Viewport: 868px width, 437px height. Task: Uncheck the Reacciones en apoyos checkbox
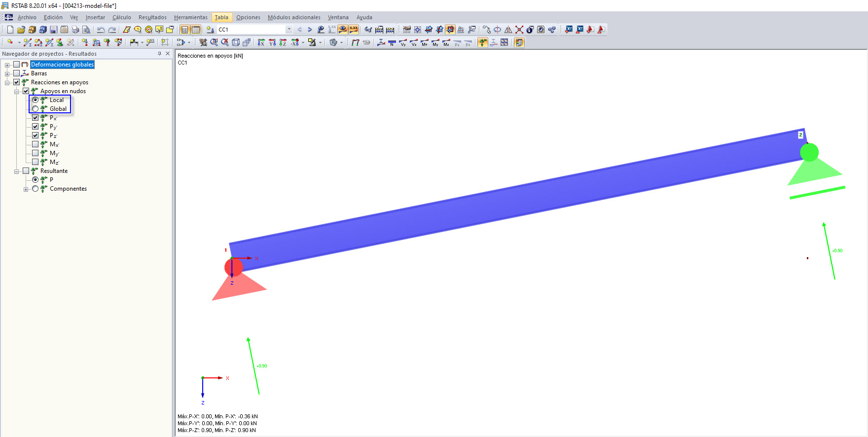tap(17, 82)
